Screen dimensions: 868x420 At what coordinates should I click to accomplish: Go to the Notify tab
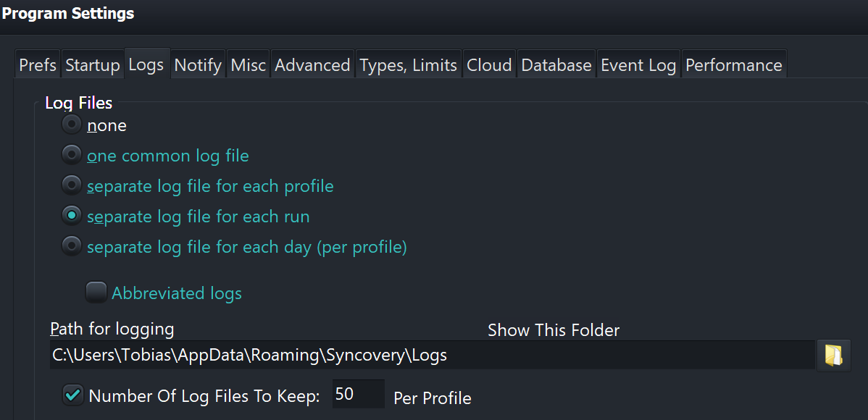198,65
